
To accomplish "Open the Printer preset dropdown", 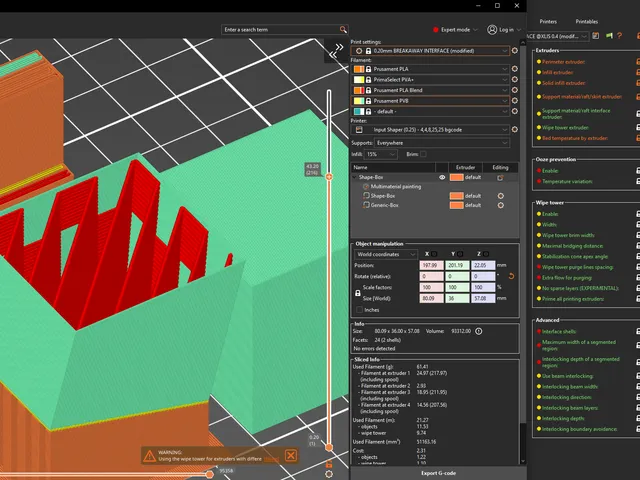I will (430, 129).
